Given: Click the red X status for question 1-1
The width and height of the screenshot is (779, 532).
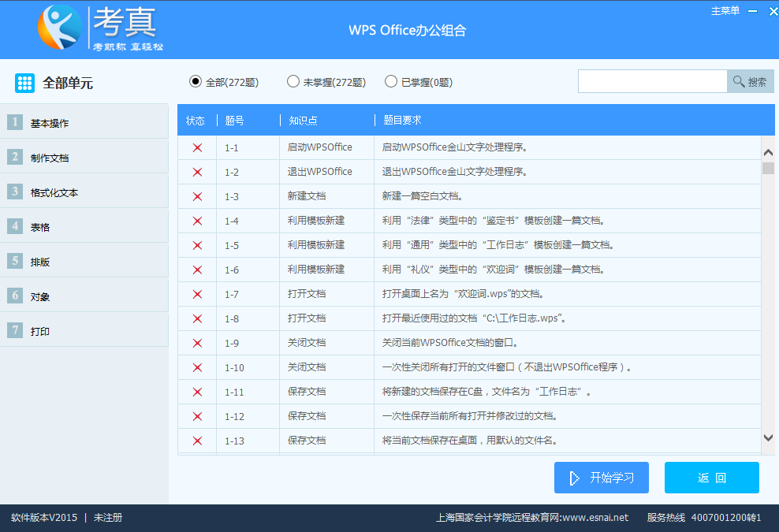Looking at the screenshot, I should [x=197, y=147].
